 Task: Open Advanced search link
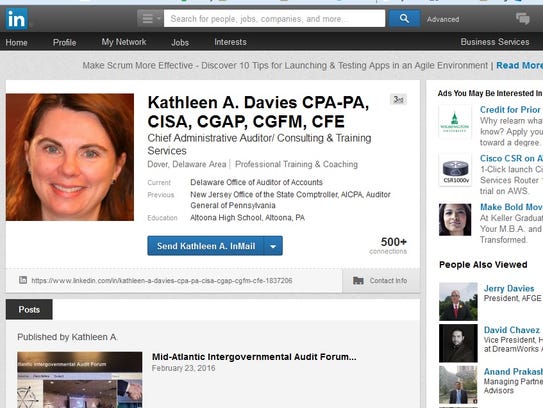(x=443, y=19)
